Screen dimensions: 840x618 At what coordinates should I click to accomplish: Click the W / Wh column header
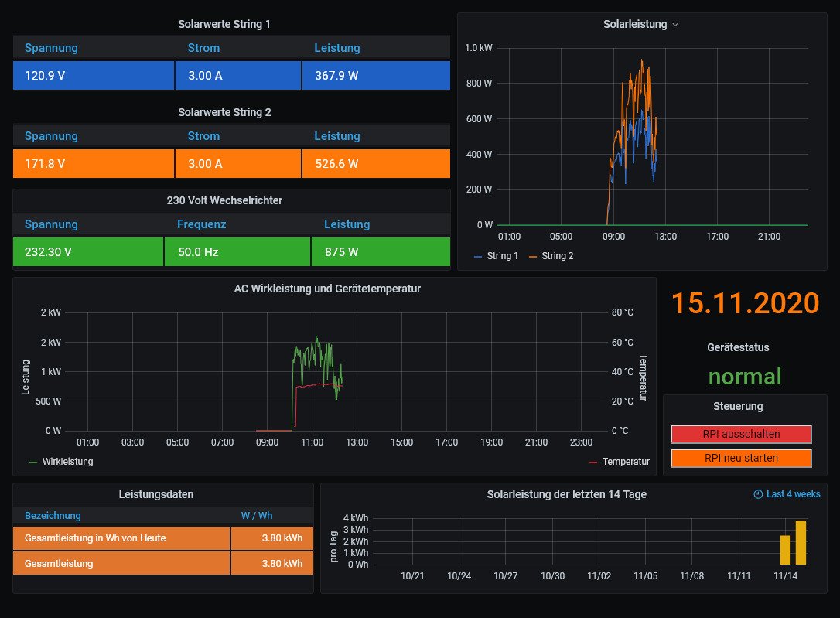(x=256, y=516)
